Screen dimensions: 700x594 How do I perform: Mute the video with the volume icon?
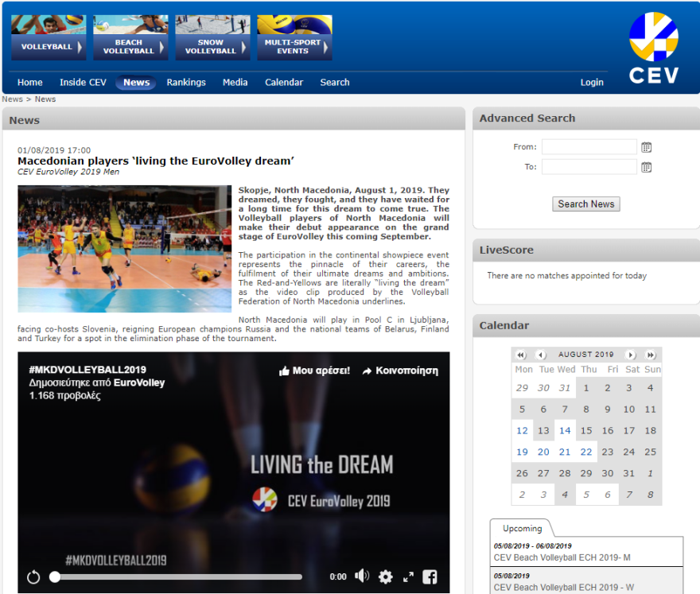362,577
